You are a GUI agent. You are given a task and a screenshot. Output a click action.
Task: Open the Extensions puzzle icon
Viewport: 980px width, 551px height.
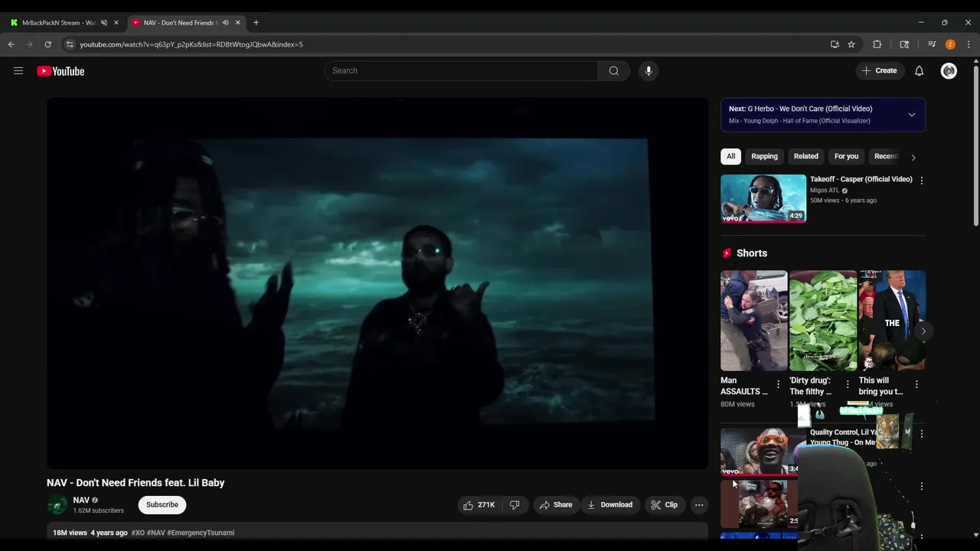(877, 44)
